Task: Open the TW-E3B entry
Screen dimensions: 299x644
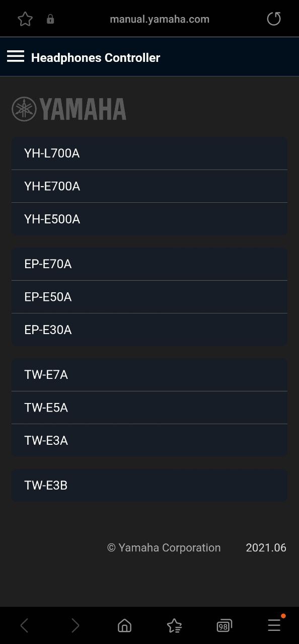Action: pyautogui.click(x=149, y=486)
